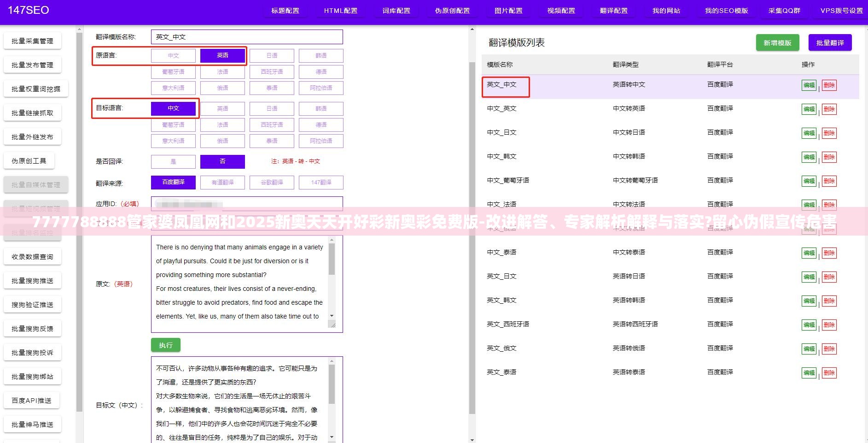Viewport: 868px width, 443px height.
Task: Edit the 中文_英文 template row
Action: pos(809,109)
